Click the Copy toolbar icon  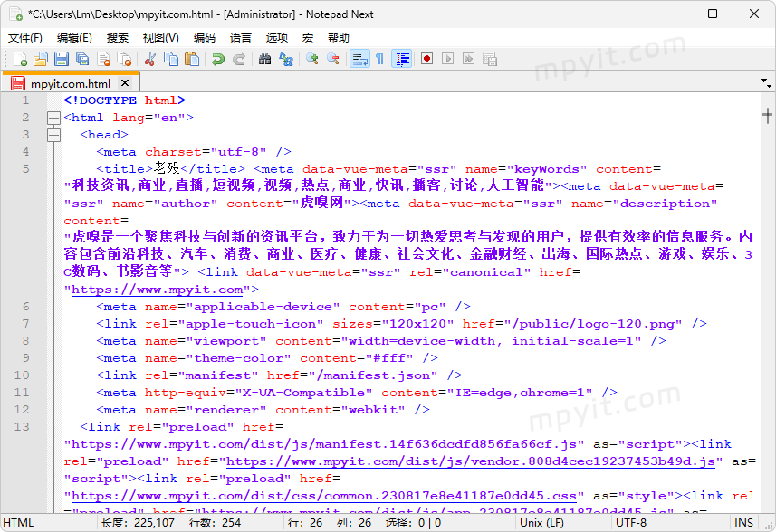171,59
